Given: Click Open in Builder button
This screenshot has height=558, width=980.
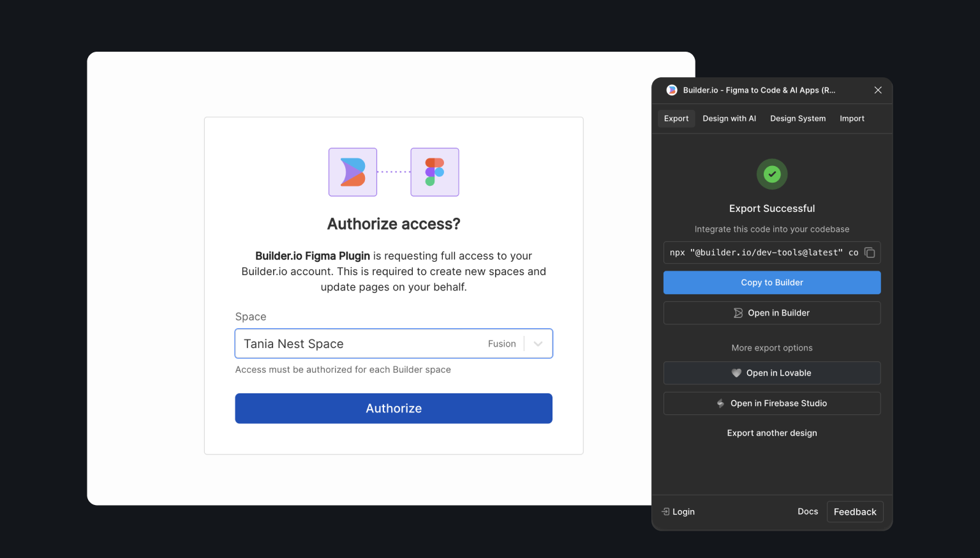Looking at the screenshot, I should 772,313.
